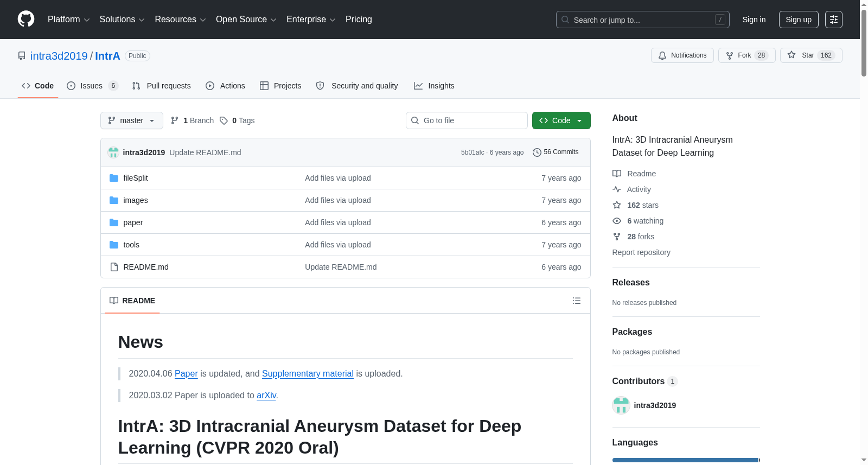The image size is (868, 465).
Task: Expand the Resources menu
Action: click(180, 20)
